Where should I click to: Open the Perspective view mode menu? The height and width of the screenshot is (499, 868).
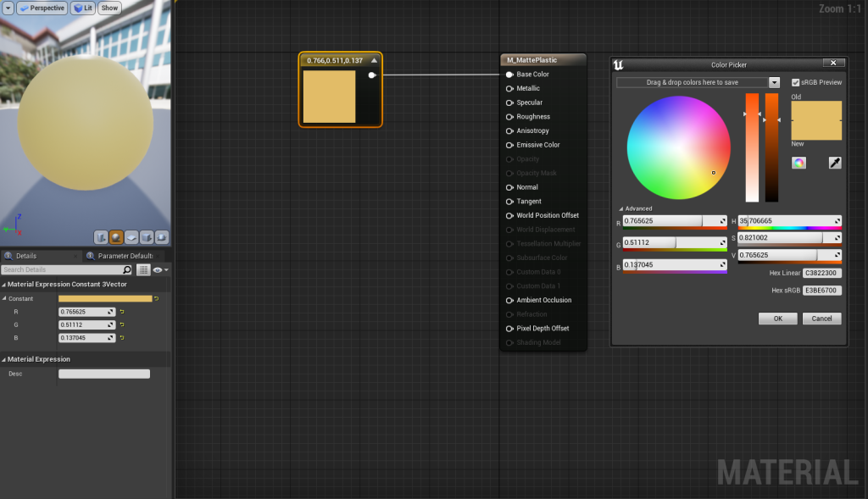[x=42, y=8]
